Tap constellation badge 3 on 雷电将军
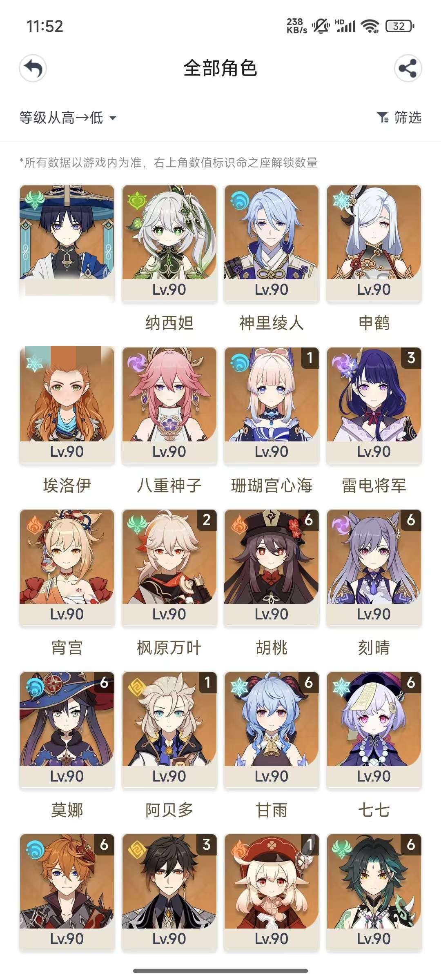 pos(411,358)
